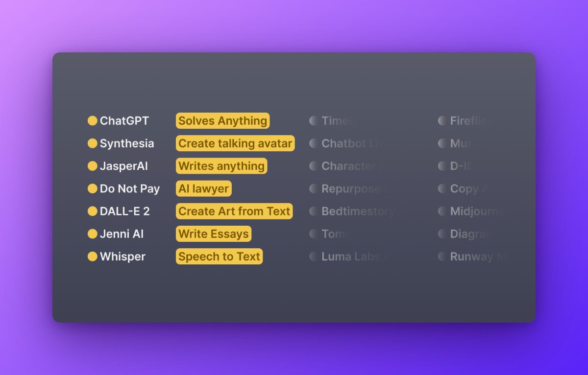The image size is (588, 375).
Task: Select the faded D-ID entry
Action: (462, 166)
